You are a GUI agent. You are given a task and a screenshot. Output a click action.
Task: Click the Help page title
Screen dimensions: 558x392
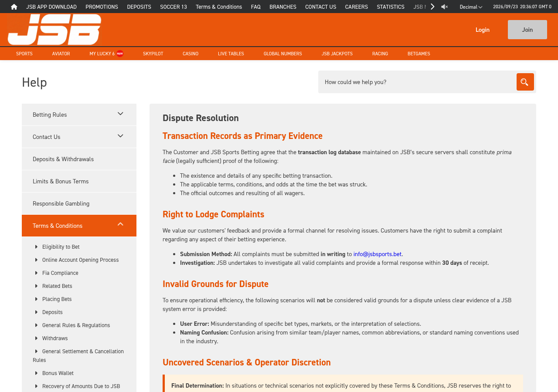(x=34, y=82)
